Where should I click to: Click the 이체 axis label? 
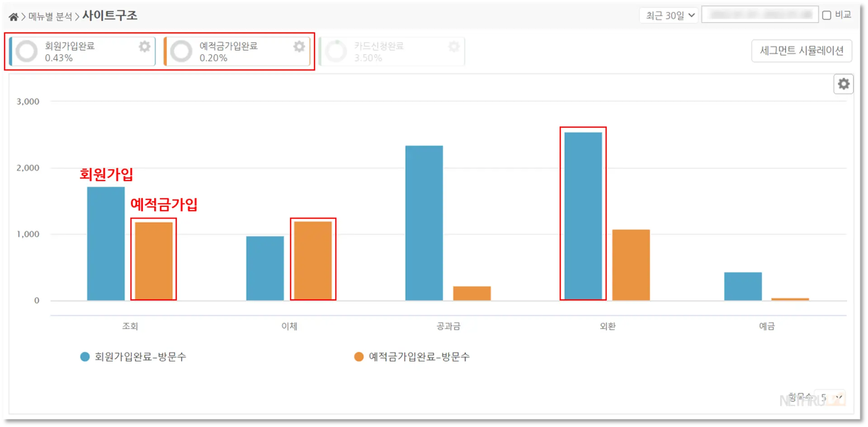(x=289, y=326)
